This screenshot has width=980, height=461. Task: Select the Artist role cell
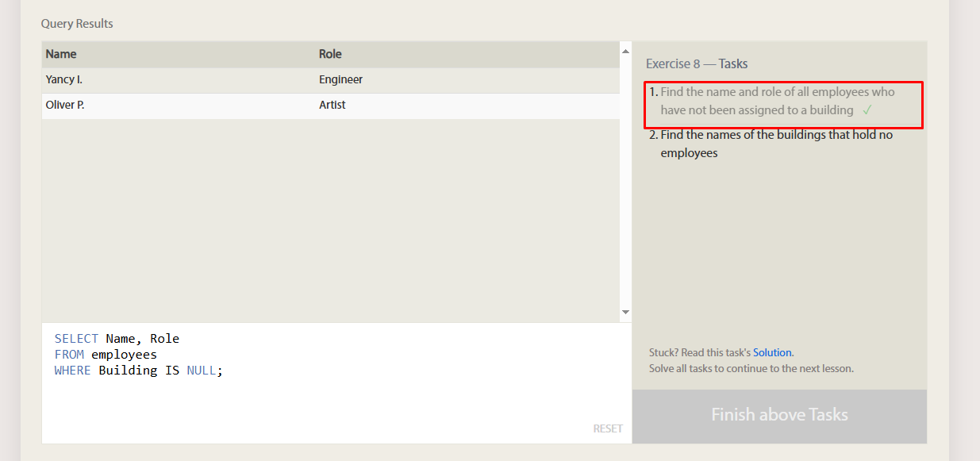[x=467, y=106]
